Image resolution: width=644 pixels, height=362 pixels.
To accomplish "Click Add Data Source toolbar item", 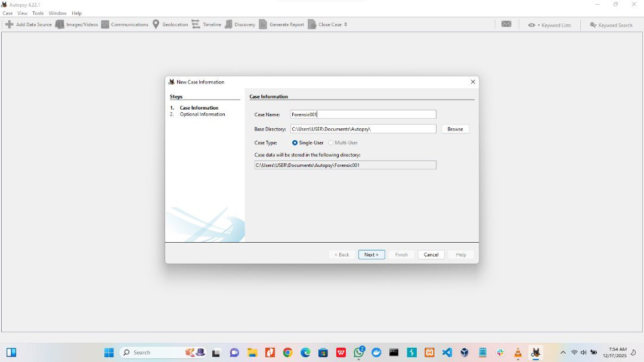I will [x=29, y=24].
